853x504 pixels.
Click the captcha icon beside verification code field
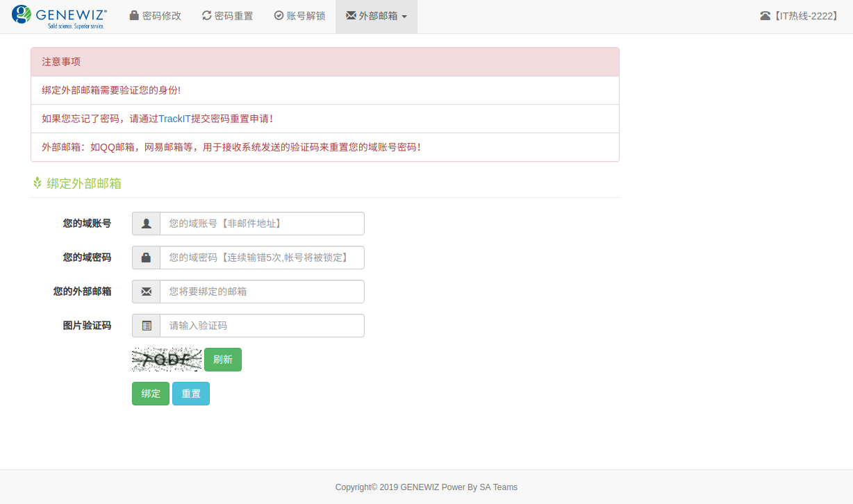(x=145, y=325)
